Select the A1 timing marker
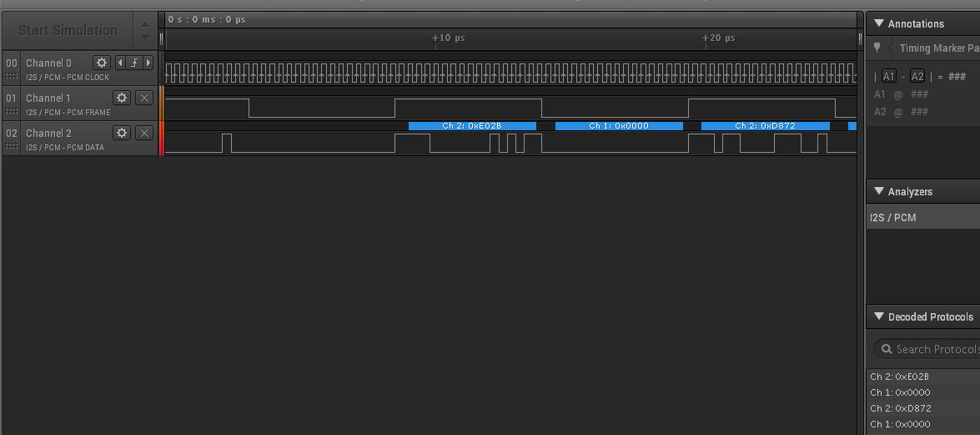The height and width of the screenshot is (435, 980). point(889,76)
